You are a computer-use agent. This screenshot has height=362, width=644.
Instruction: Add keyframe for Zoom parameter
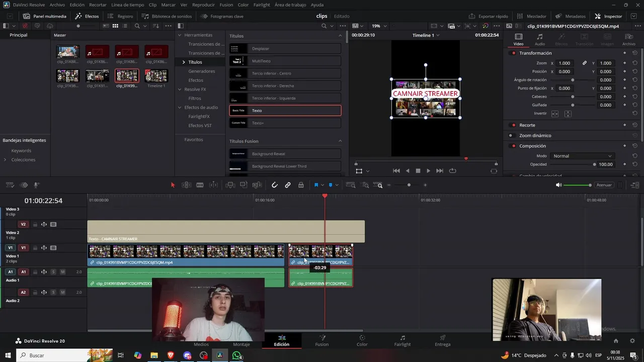click(625, 63)
